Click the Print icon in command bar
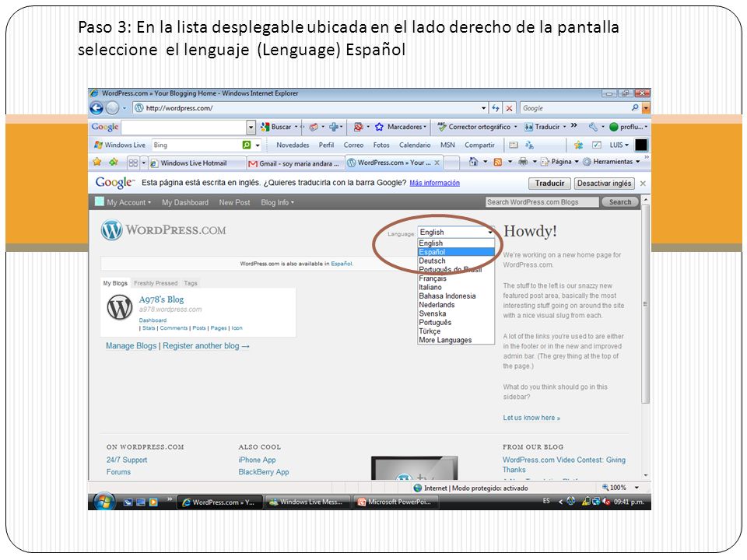The height and width of the screenshot is (560, 747). [x=523, y=162]
